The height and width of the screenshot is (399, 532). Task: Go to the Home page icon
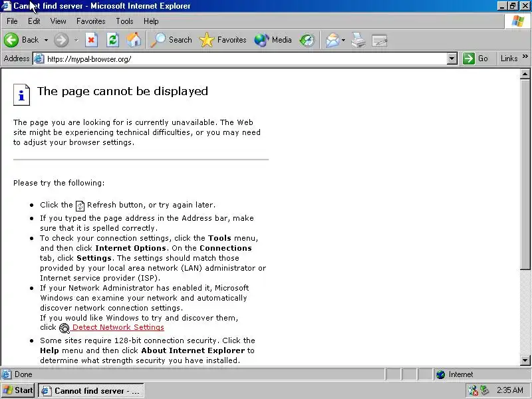pos(134,40)
